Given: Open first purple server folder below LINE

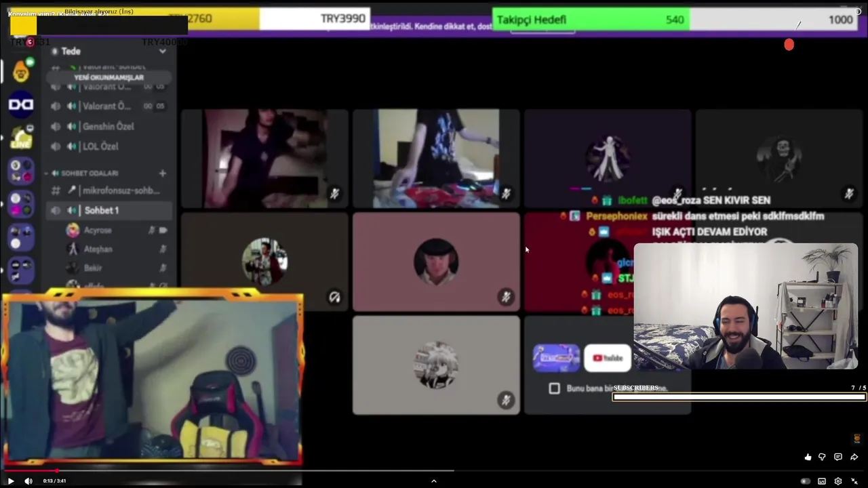Looking at the screenshot, I should point(21,171).
